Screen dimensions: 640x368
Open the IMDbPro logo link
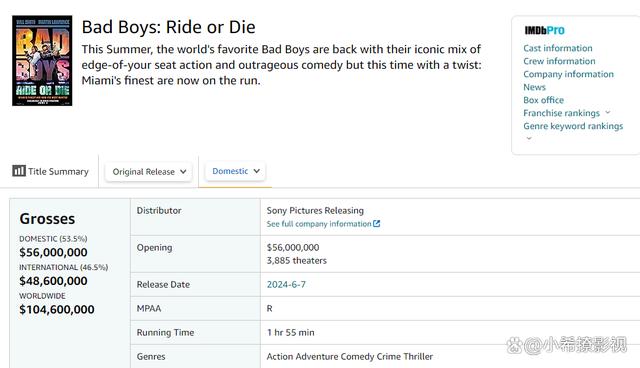pyautogui.click(x=544, y=30)
